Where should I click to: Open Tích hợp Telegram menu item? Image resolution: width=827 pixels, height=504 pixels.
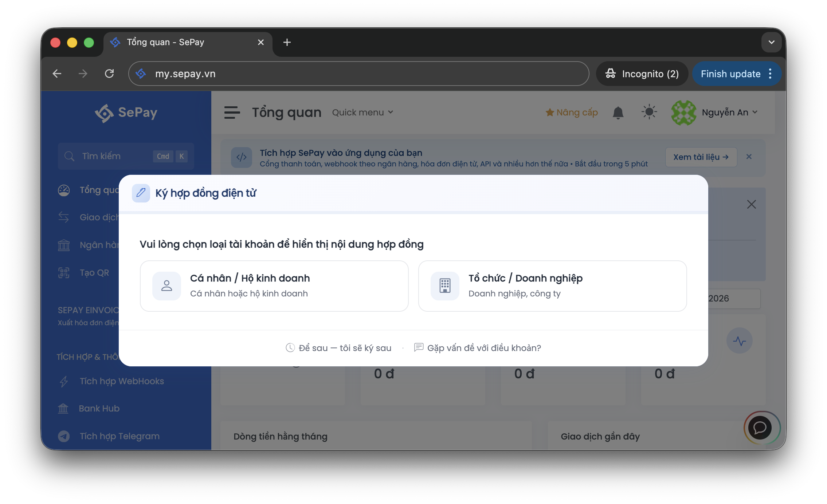(x=109, y=436)
